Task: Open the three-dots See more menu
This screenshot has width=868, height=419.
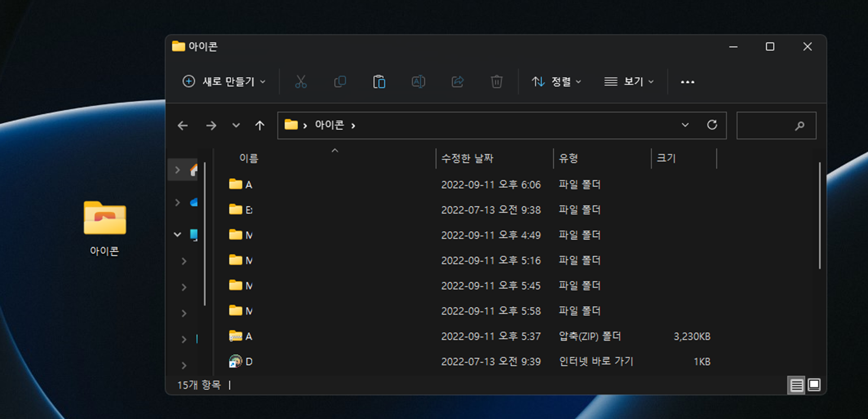Action: tap(687, 82)
